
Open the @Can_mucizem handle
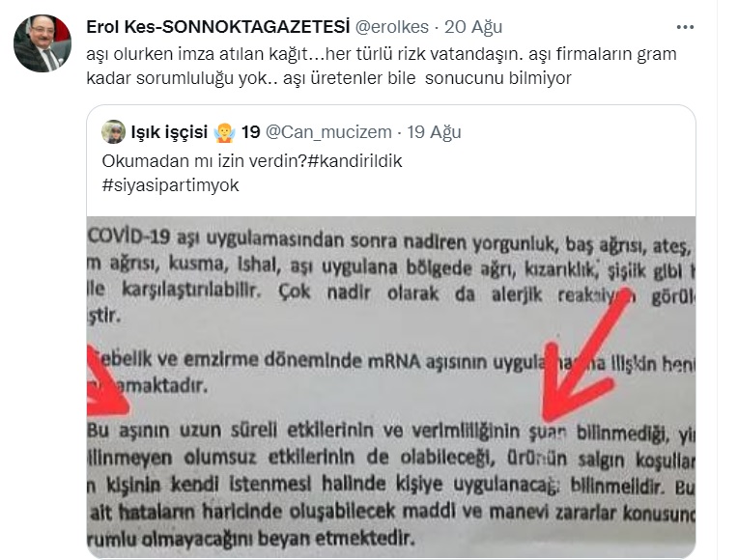pyautogui.click(x=328, y=132)
